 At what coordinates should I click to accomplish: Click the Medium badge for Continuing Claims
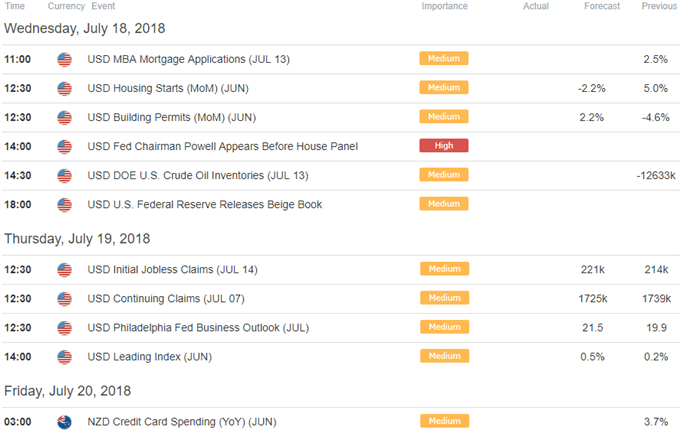[445, 298]
